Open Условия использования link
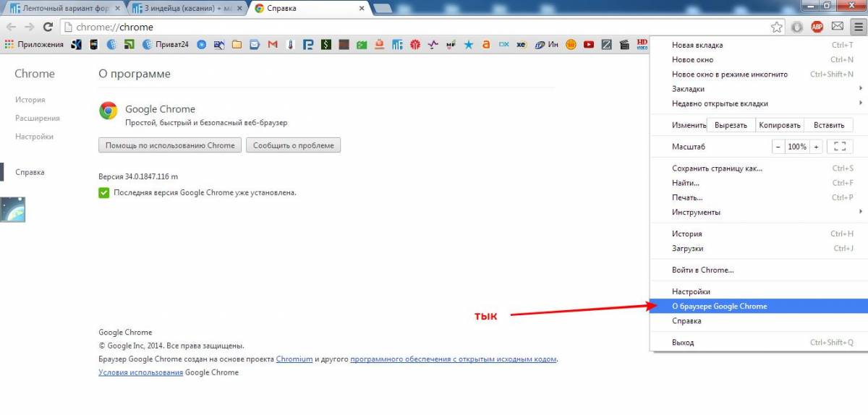 tap(140, 372)
